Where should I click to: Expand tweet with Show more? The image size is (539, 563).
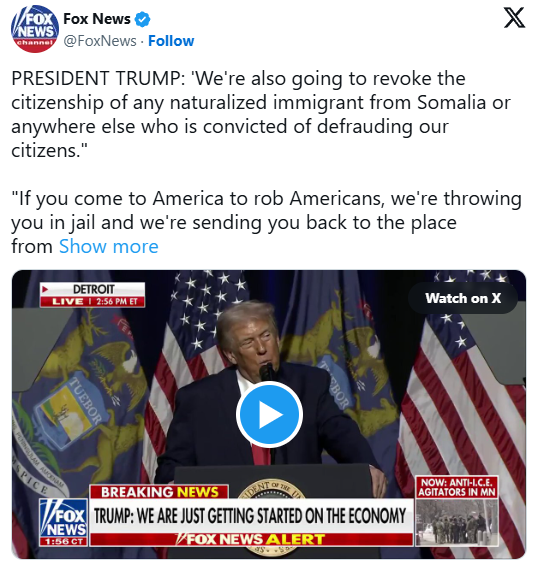click(x=108, y=246)
